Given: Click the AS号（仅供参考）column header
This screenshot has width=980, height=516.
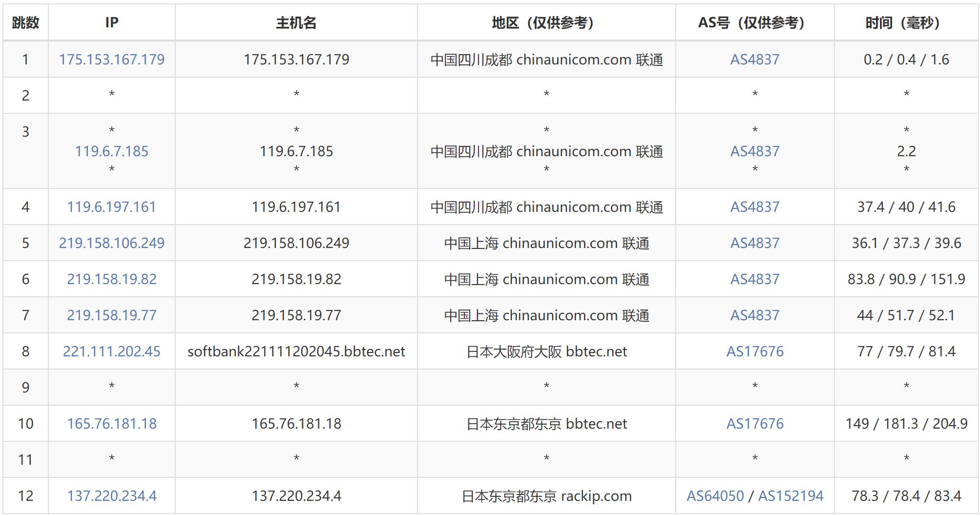Looking at the screenshot, I should 755,22.
